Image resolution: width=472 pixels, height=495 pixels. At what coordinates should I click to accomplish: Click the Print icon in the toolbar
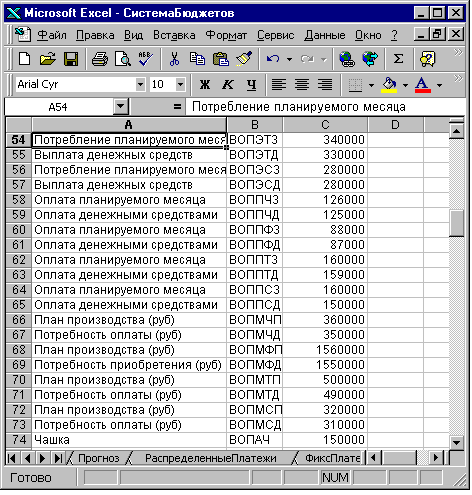(100, 59)
